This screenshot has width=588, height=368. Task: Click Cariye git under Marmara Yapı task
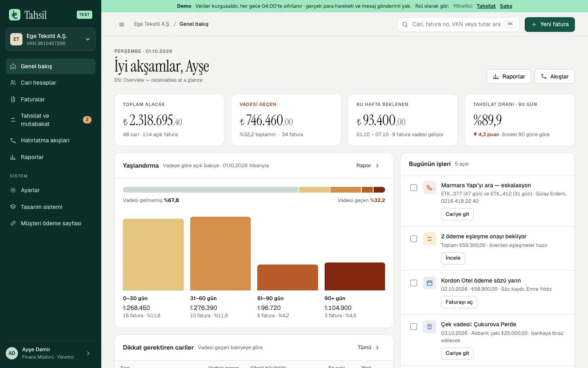pyautogui.click(x=457, y=214)
